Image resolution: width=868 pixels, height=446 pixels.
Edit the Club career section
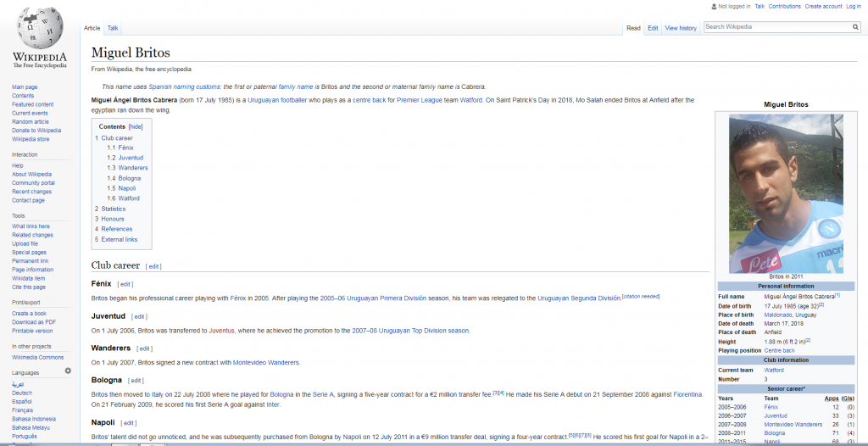pos(153,266)
